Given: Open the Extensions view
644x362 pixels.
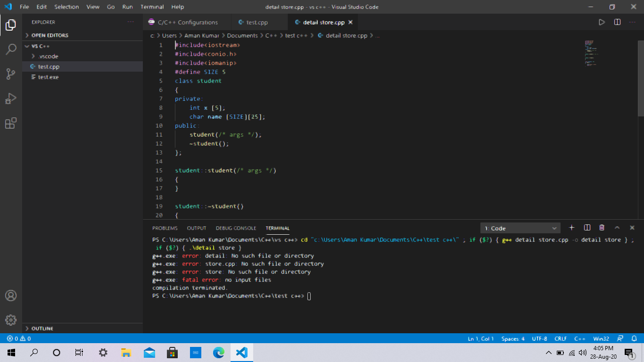Looking at the screenshot, I should click(x=11, y=123).
